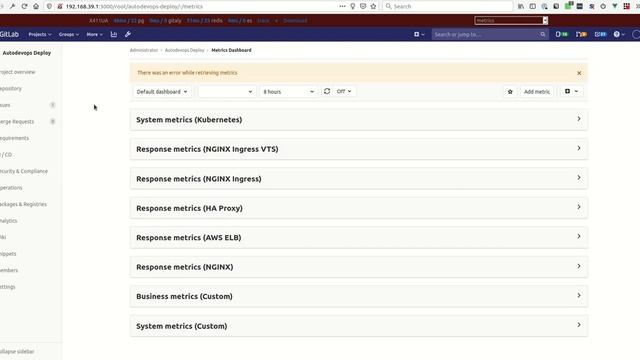Click Download link in performance bar
The width and height of the screenshot is (640, 360).
point(295,20)
